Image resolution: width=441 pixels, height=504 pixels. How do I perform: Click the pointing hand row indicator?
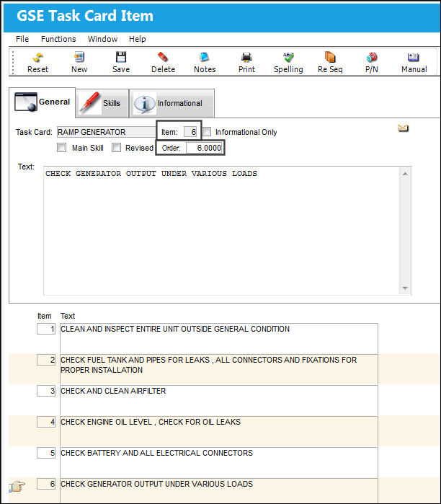[17, 486]
